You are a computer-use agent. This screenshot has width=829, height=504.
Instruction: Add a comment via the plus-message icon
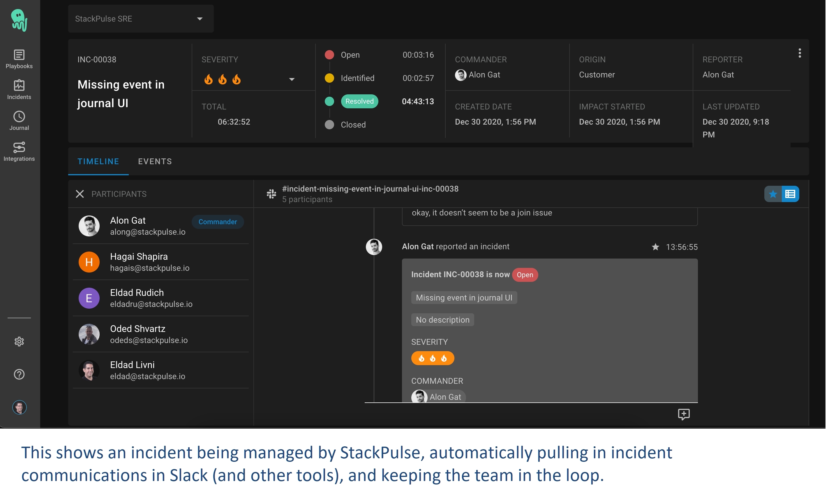(x=684, y=414)
